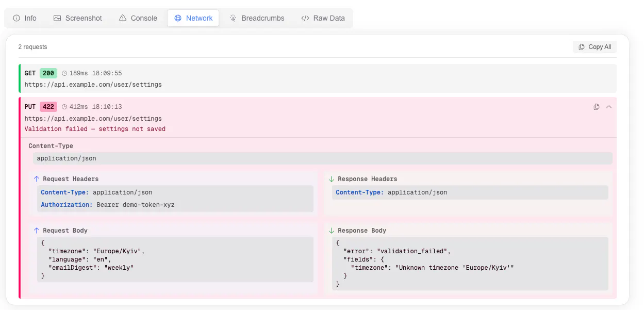
Task: Expand the GET 200 request row
Action: [318, 78]
